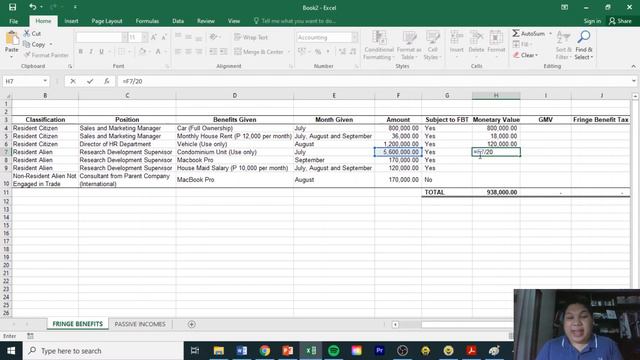The width and height of the screenshot is (640, 360).
Task: Select column H header
Action: pos(496,96)
